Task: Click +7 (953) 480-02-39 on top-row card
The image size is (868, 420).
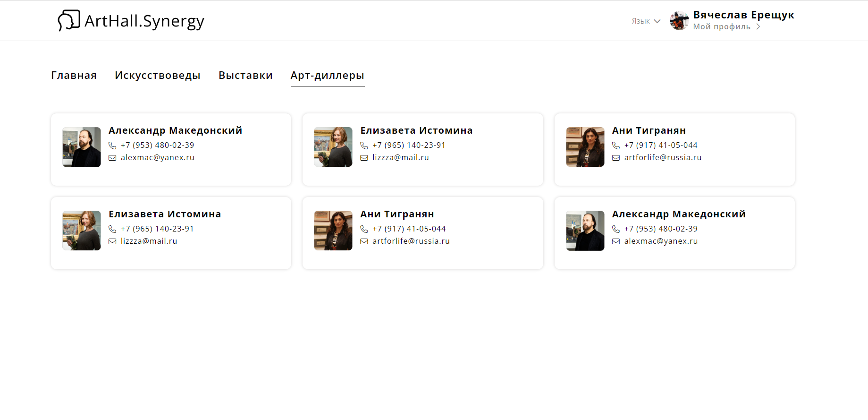Action: coord(158,145)
